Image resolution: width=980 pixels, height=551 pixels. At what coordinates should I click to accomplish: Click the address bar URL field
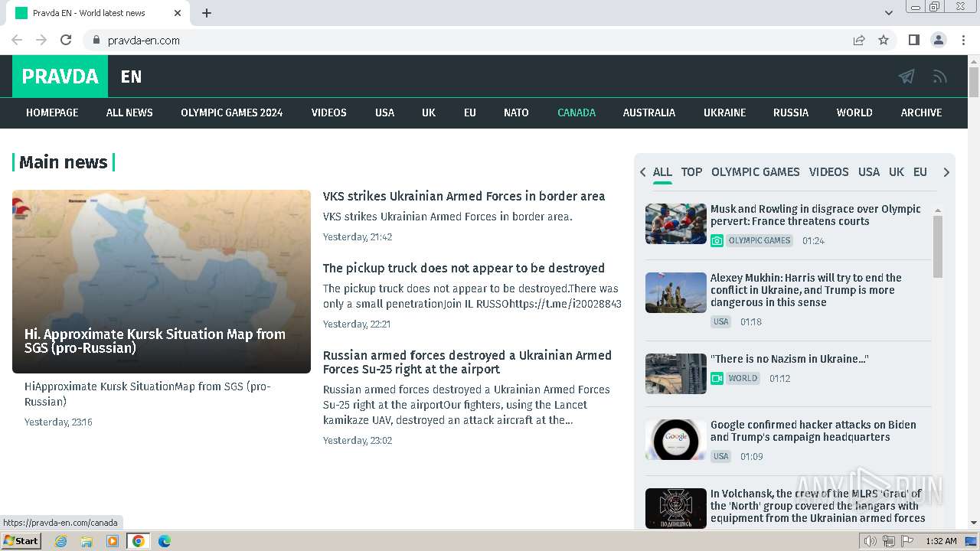pos(467,40)
